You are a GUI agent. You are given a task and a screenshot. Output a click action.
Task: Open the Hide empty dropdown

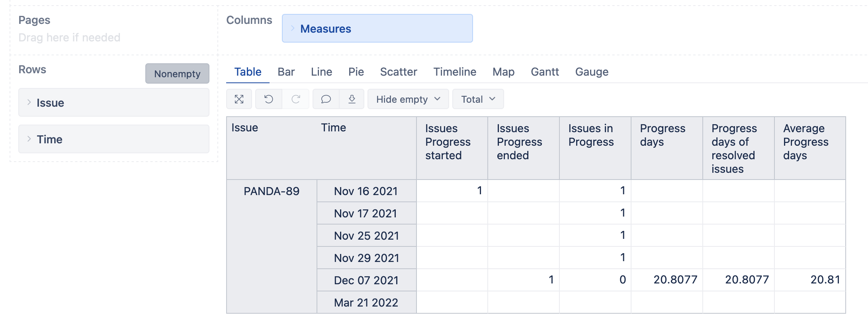click(x=408, y=99)
